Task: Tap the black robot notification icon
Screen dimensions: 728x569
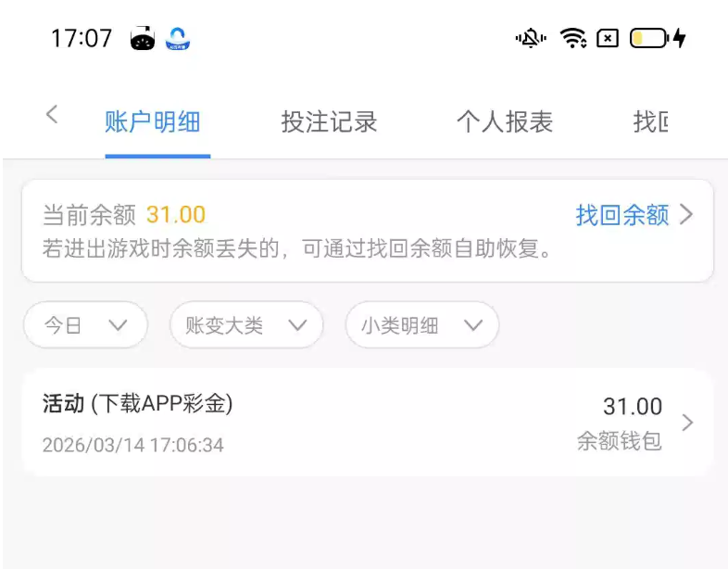Action: (143, 38)
